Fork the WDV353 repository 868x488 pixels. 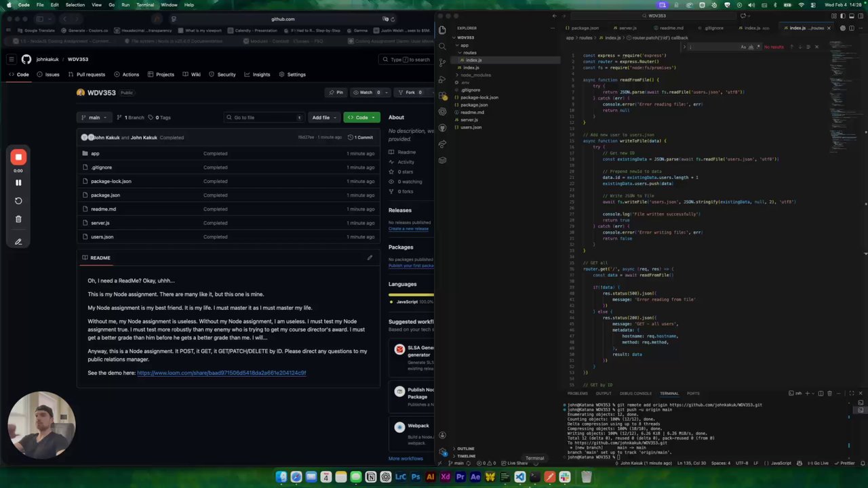(410, 92)
